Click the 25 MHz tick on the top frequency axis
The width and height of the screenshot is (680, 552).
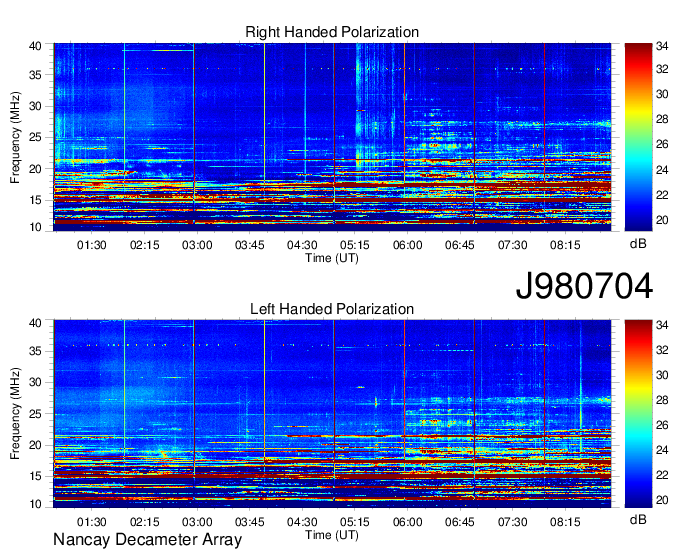35,138
